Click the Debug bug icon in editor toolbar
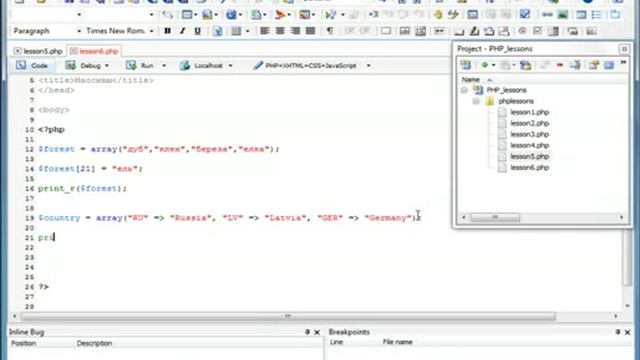640x360 pixels. coord(70,65)
